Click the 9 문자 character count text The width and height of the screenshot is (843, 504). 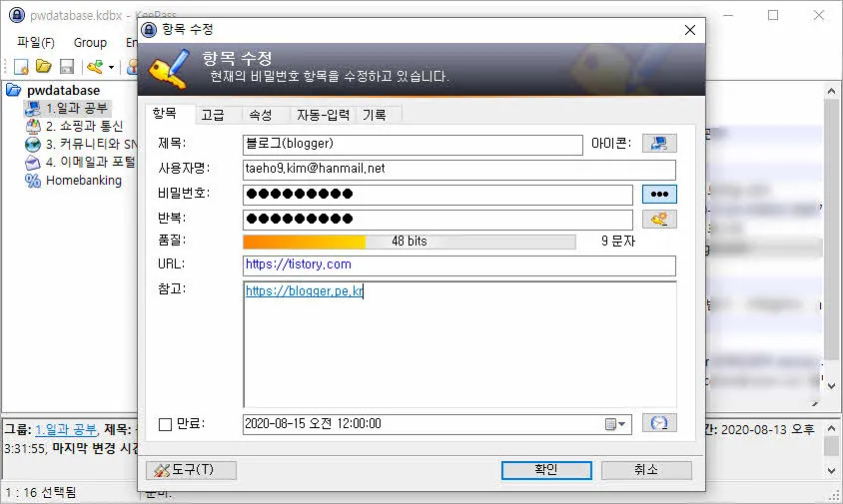click(x=618, y=242)
